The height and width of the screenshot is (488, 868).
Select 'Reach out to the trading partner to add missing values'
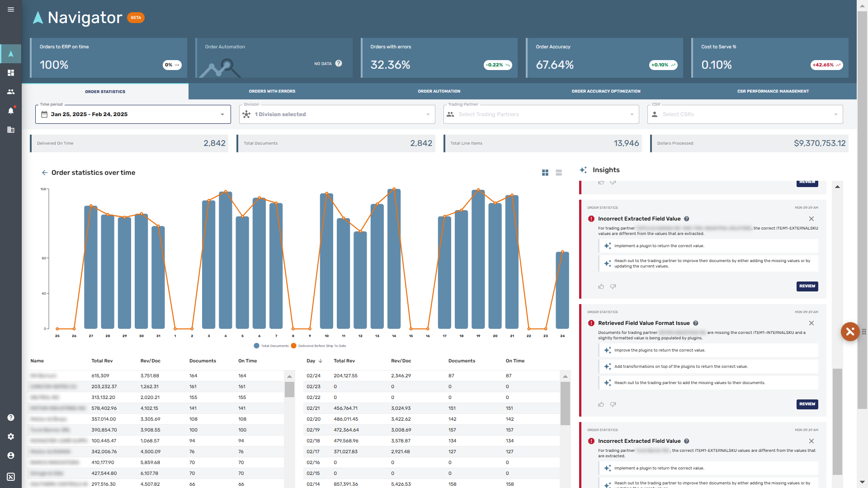pos(708,383)
